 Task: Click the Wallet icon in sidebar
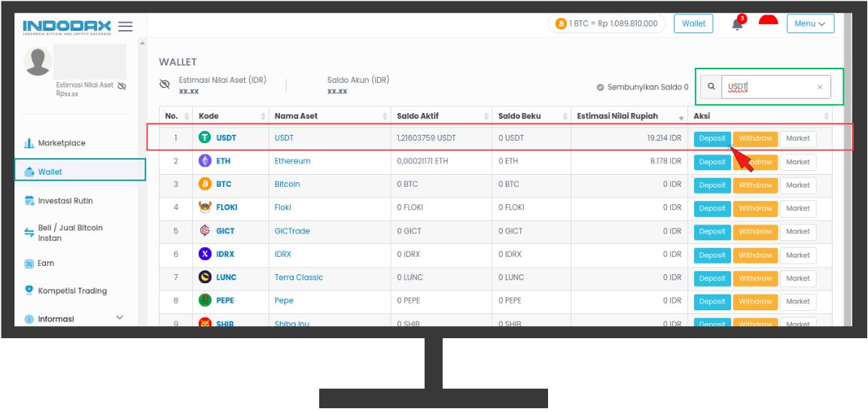[x=30, y=172]
